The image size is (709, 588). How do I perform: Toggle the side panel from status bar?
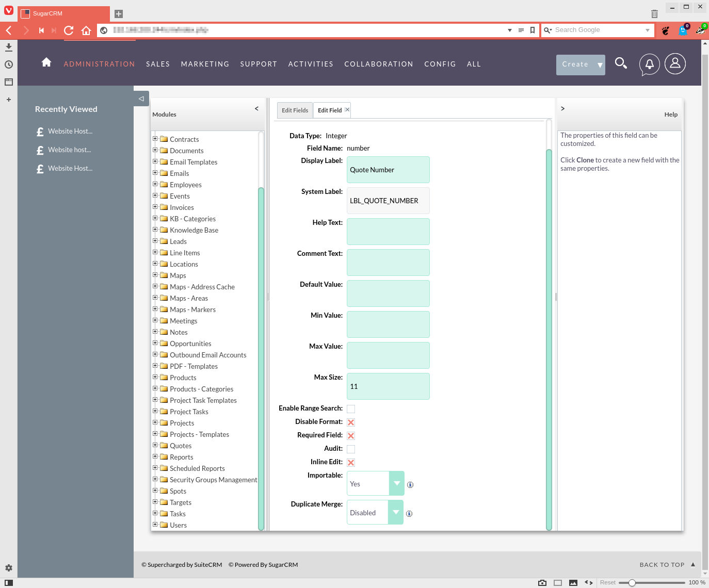9,583
